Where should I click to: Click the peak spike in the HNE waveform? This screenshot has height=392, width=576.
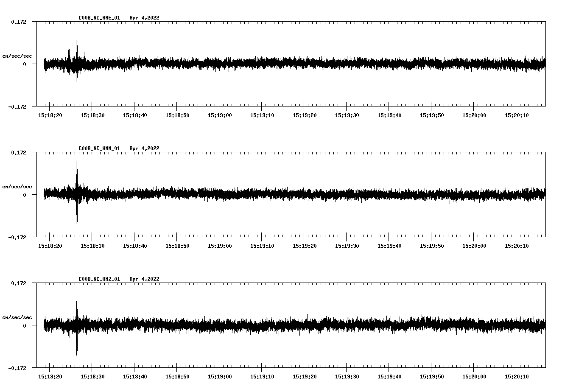[x=76, y=61]
